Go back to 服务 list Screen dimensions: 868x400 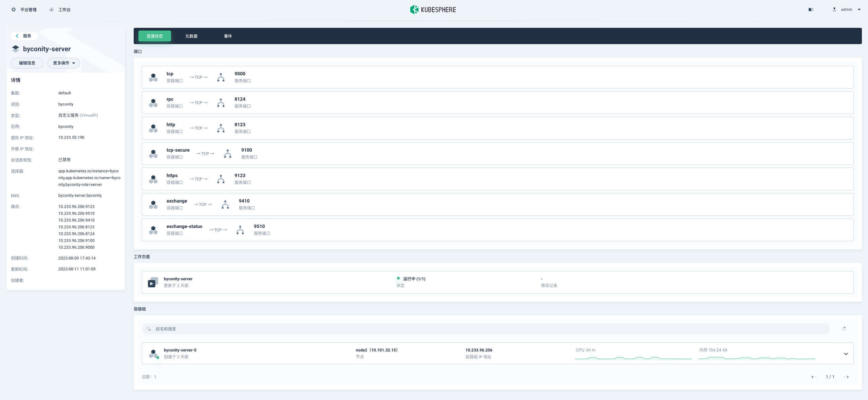[24, 36]
